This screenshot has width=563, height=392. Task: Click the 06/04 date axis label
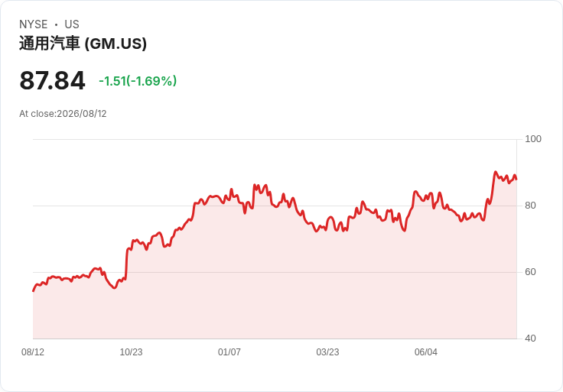click(x=426, y=352)
